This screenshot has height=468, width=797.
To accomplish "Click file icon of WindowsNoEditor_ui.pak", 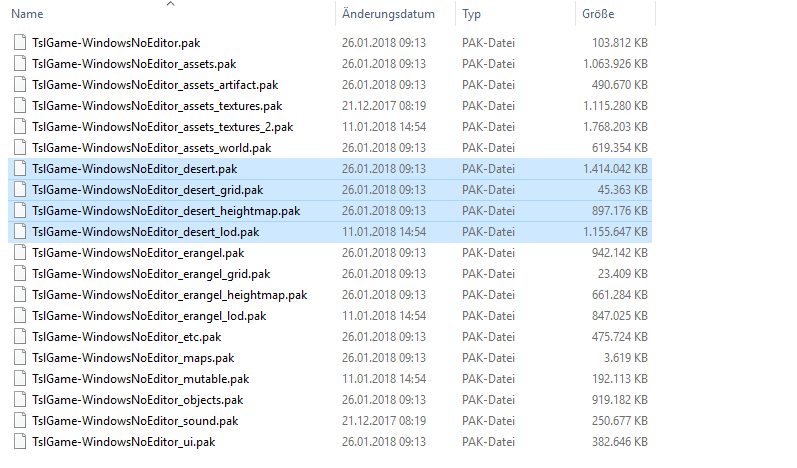I will pyautogui.click(x=20, y=442).
